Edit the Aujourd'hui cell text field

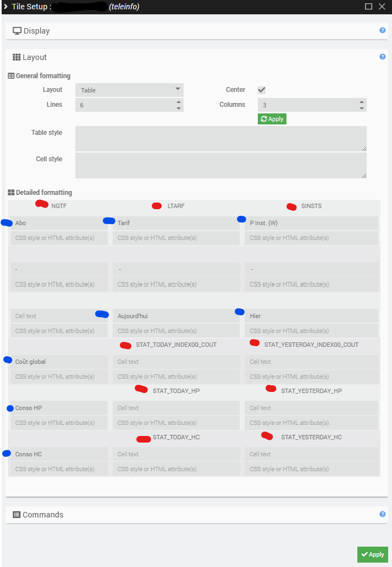click(x=176, y=316)
